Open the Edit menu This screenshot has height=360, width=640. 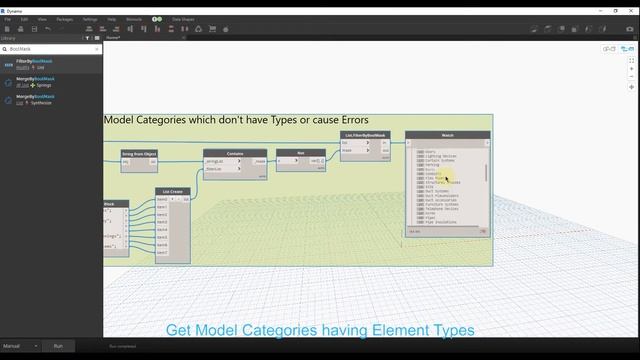coord(24,19)
